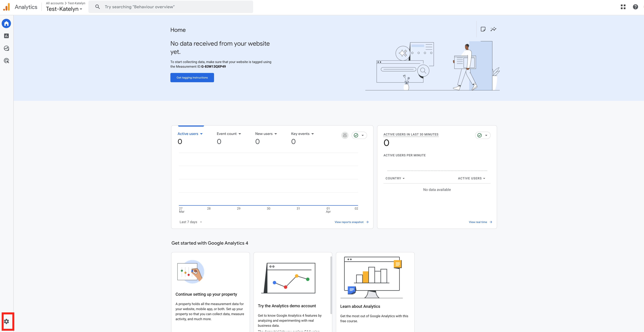Click the arrow next to View reports snapshot
The width and height of the screenshot is (644, 332).
[x=367, y=222]
